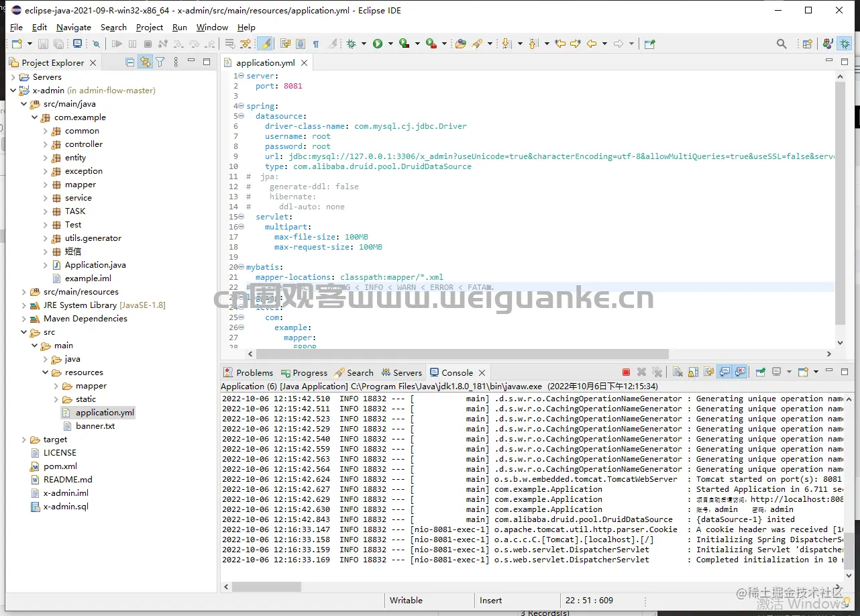Minimize the Console panel view
Screen dimensions: 860x616
(830, 371)
